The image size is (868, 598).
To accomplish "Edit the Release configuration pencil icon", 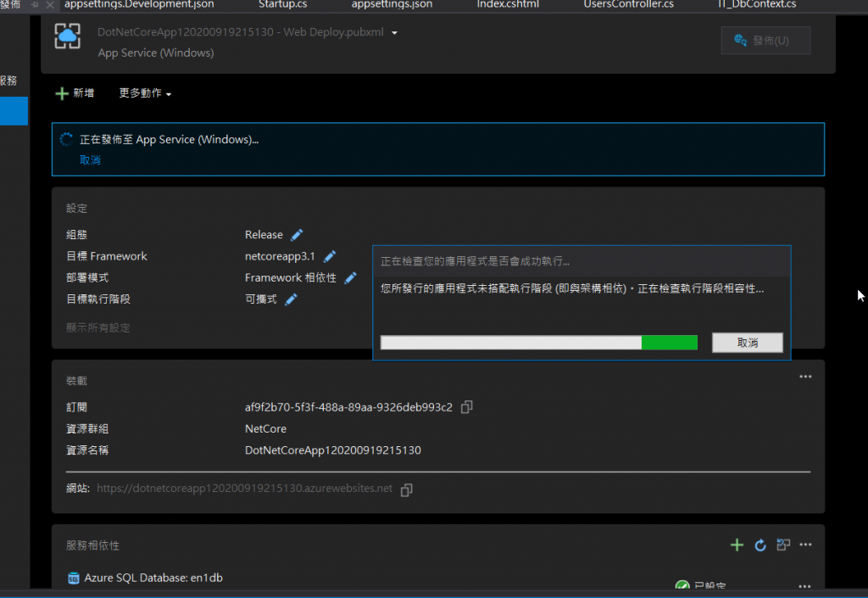I will 297,235.
